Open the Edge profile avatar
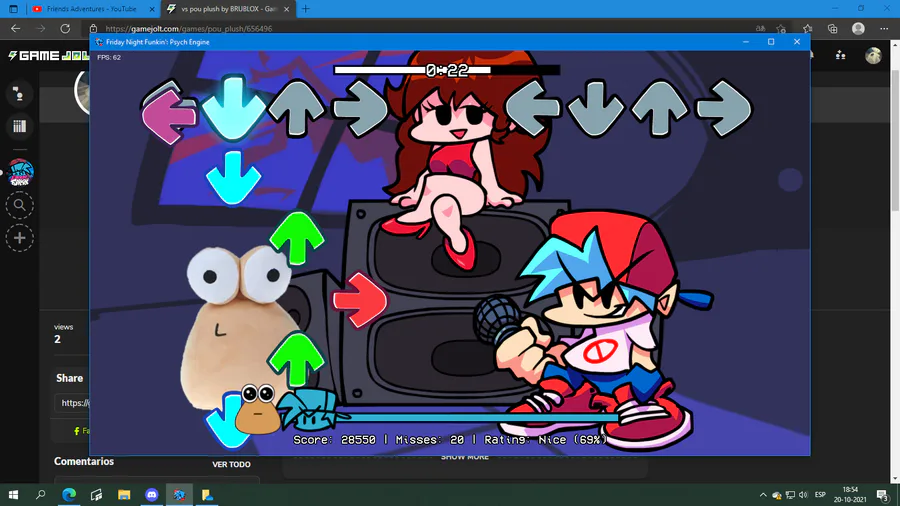Viewport: 900px width, 506px height. (858, 28)
